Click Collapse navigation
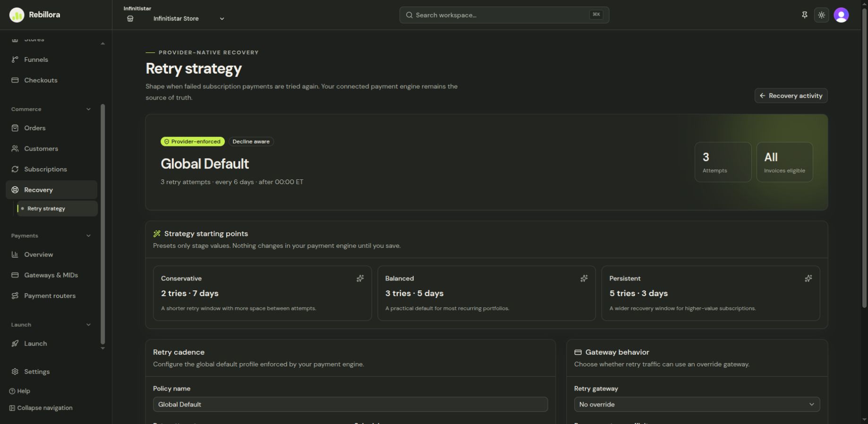868x424 pixels. coord(41,408)
